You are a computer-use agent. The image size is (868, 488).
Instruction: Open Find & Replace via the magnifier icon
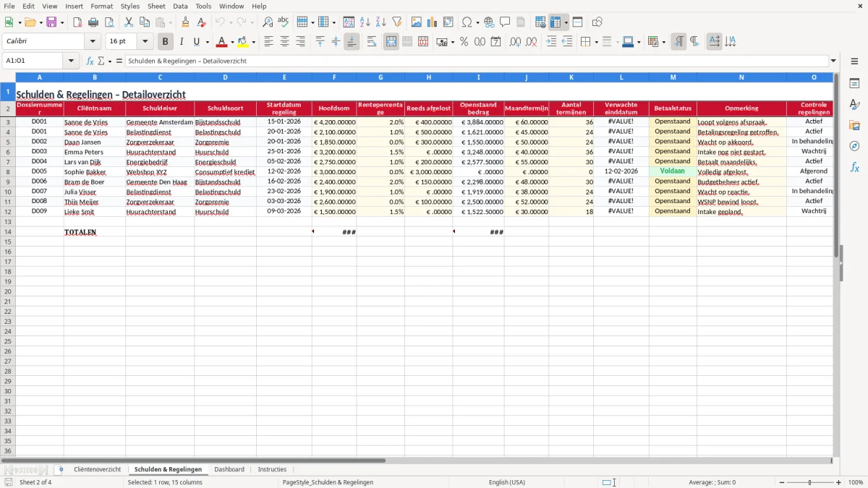[x=267, y=22]
